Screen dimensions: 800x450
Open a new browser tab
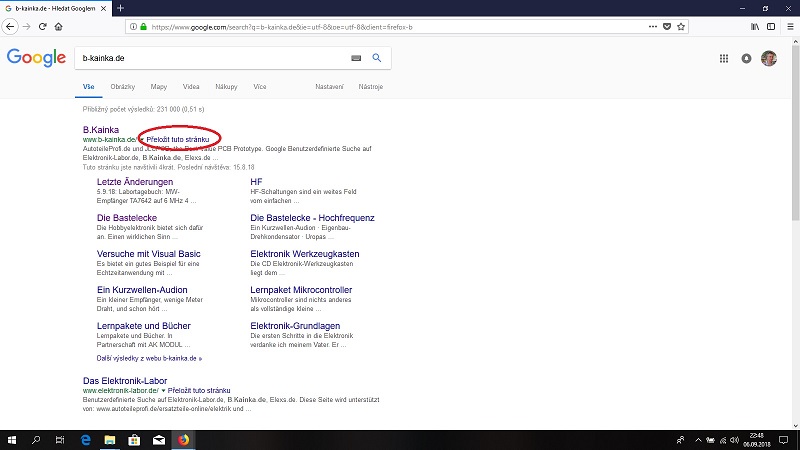120,8
